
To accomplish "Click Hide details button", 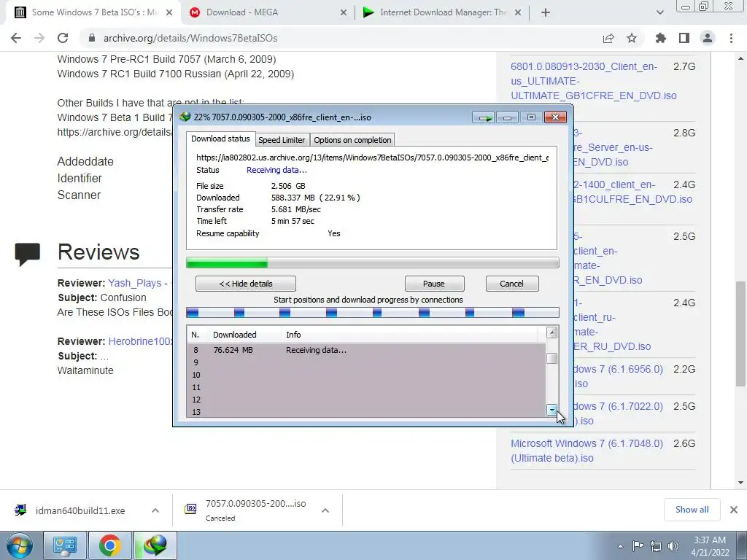I will click(x=246, y=284).
